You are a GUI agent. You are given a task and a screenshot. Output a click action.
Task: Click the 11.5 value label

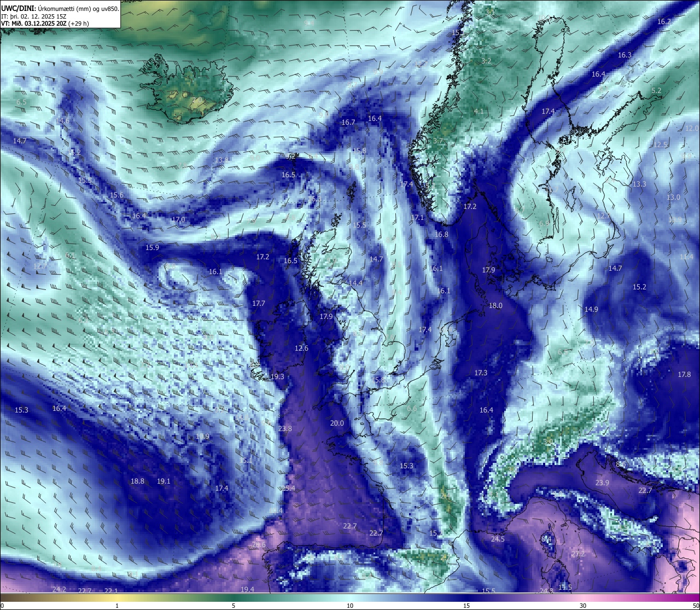[x=565, y=588]
